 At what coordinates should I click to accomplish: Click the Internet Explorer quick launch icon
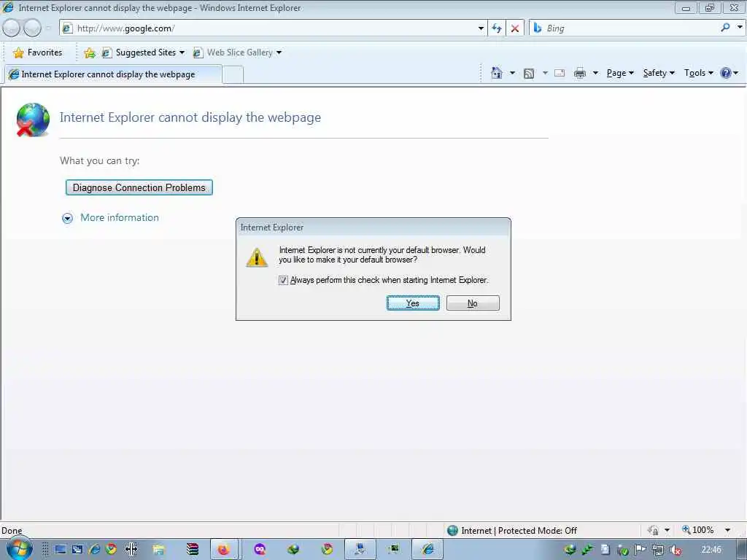point(94,550)
